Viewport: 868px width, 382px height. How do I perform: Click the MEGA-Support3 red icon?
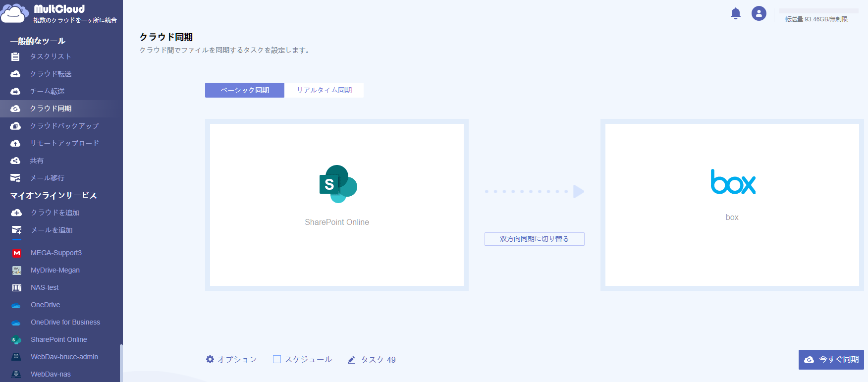[17, 253]
